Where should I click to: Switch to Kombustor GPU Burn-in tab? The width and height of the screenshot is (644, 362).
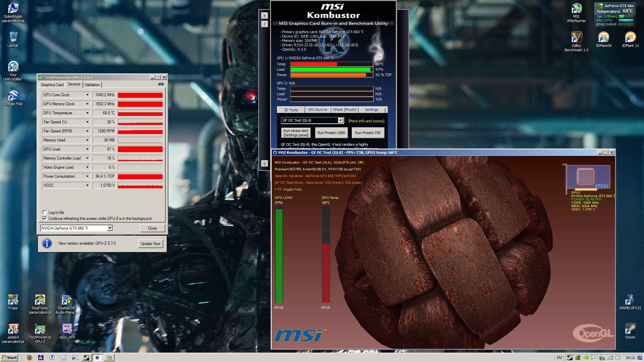pyautogui.click(x=317, y=110)
